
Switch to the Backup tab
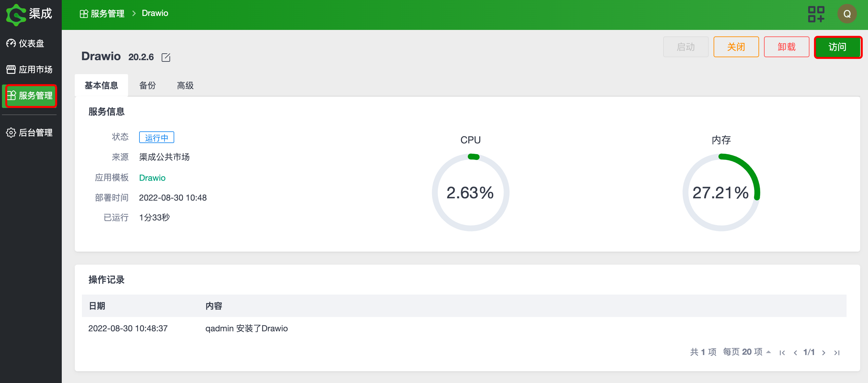click(x=147, y=85)
